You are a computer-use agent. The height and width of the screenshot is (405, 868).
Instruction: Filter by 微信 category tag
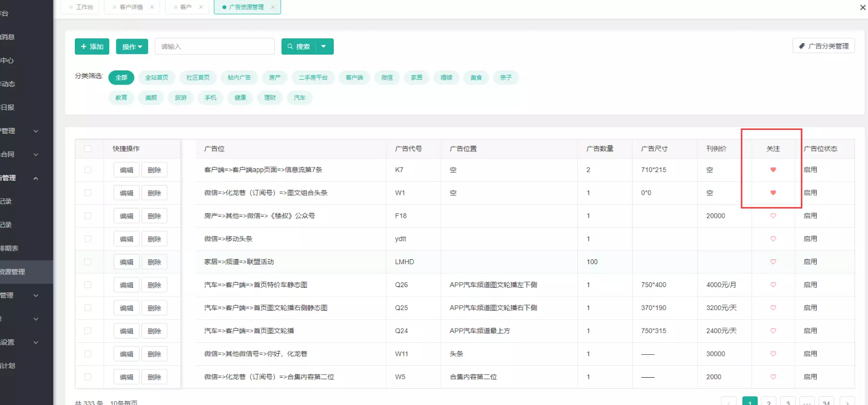[x=387, y=78]
